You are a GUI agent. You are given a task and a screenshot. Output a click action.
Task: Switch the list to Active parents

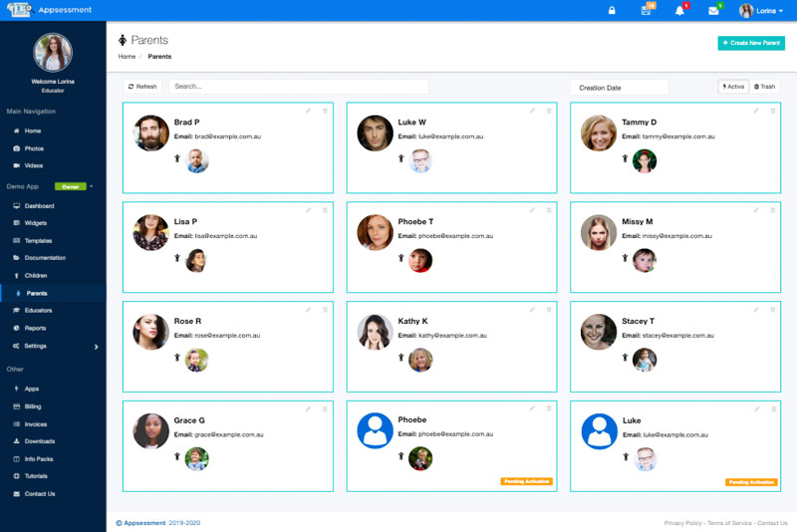733,87
